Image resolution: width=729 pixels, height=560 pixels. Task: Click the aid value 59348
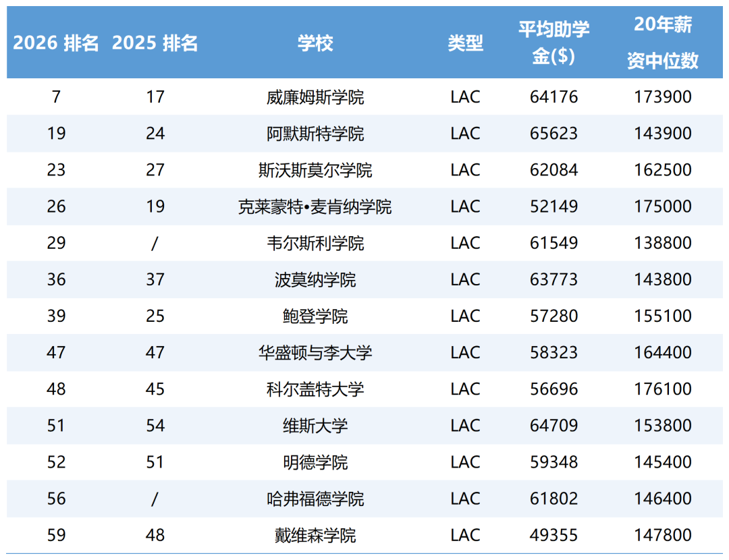pyautogui.click(x=553, y=462)
